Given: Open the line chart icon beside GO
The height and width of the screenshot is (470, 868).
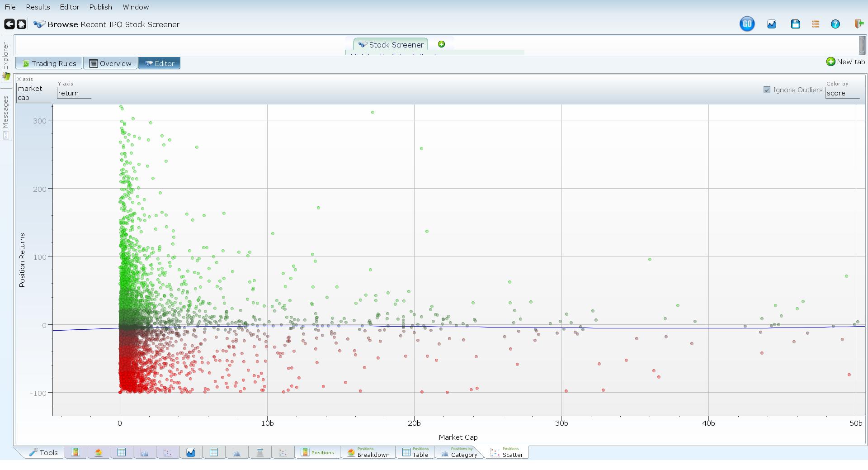Looking at the screenshot, I should point(772,24).
